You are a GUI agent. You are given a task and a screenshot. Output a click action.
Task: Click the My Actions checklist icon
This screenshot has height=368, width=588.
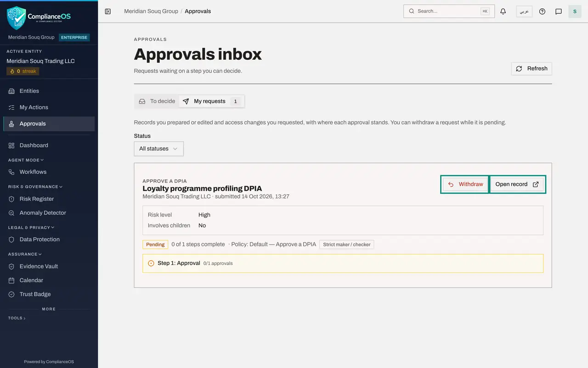point(11,107)
